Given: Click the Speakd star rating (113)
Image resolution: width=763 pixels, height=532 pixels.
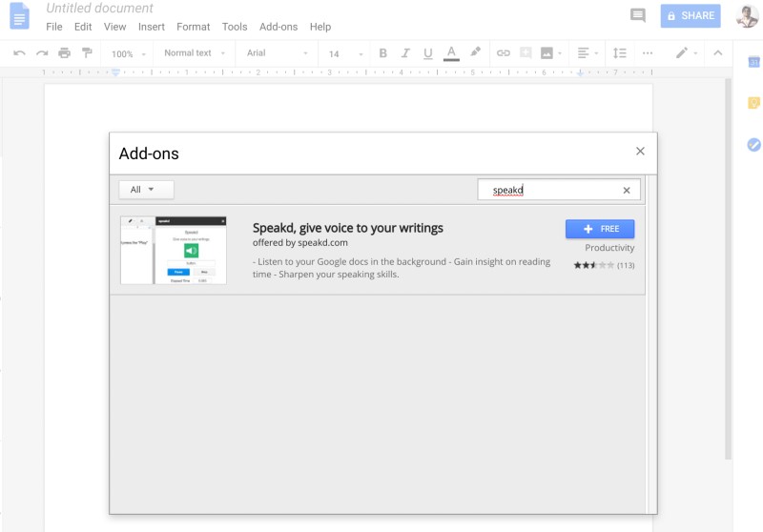Looking at the screenshot, I should [604, 265].
